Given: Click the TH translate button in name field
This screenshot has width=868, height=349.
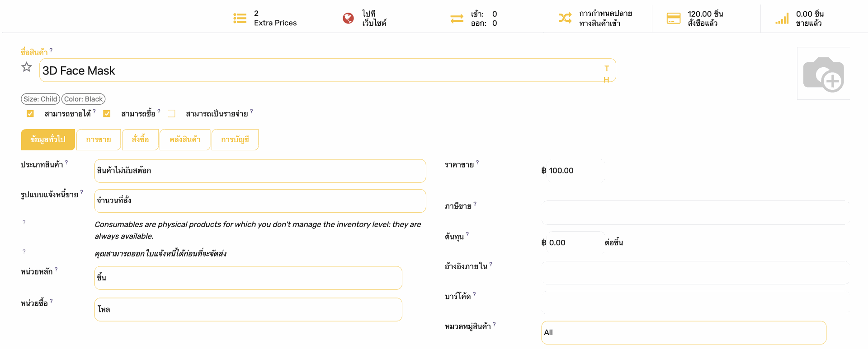Looking at the screenshot, I should (606, 74).
